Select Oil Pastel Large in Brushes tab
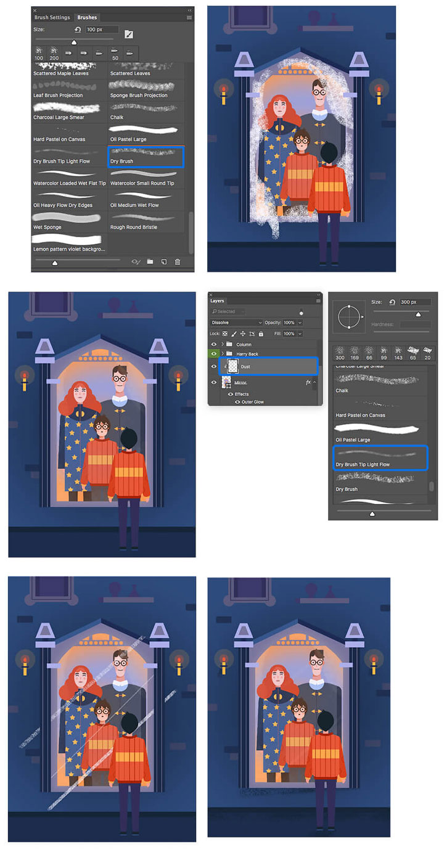Viewport: 447px width, 868px height. pos(146,133)
